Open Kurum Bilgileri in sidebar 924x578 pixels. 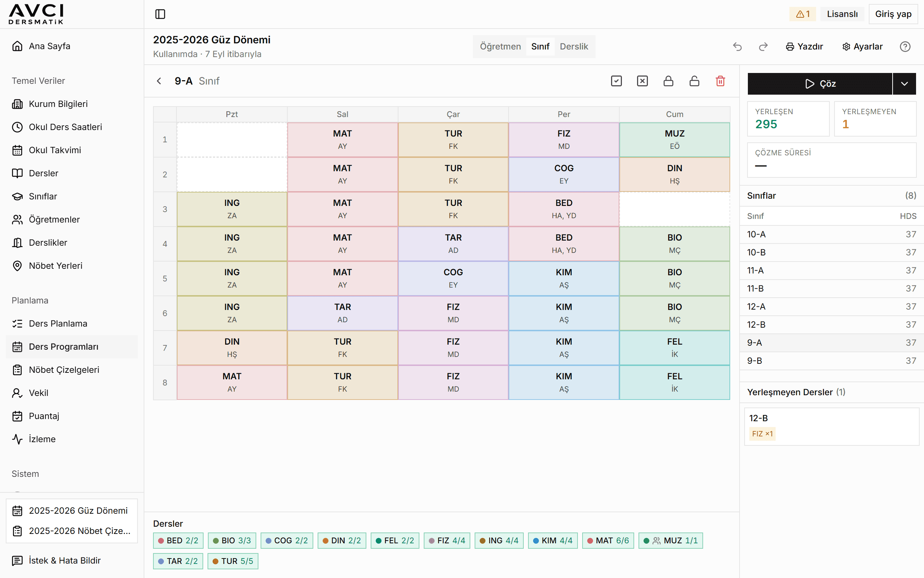(x=72, y=104)
